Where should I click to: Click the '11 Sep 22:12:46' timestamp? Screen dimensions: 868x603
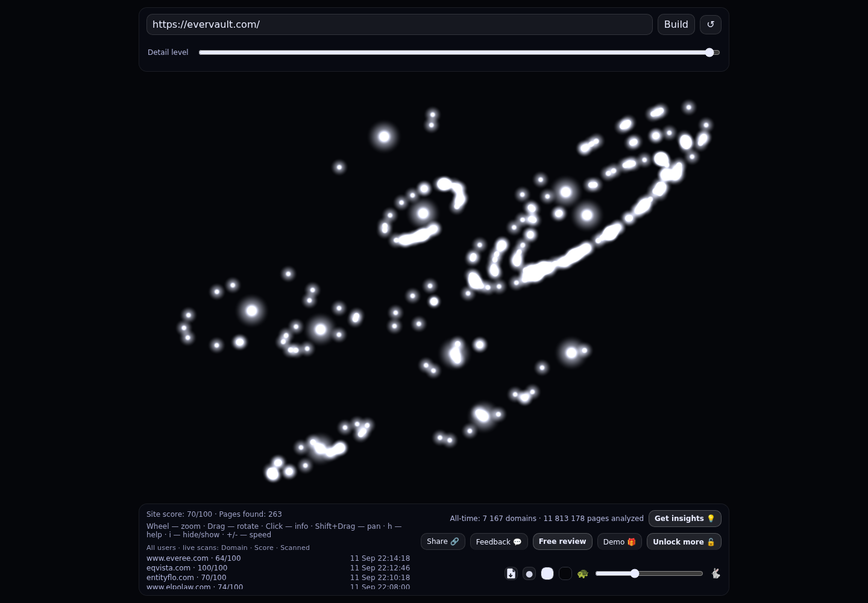[x=380, y=568]
